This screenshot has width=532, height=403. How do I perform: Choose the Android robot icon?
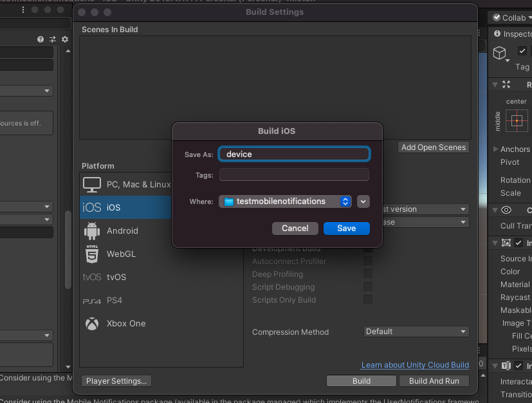coord(92,231)
